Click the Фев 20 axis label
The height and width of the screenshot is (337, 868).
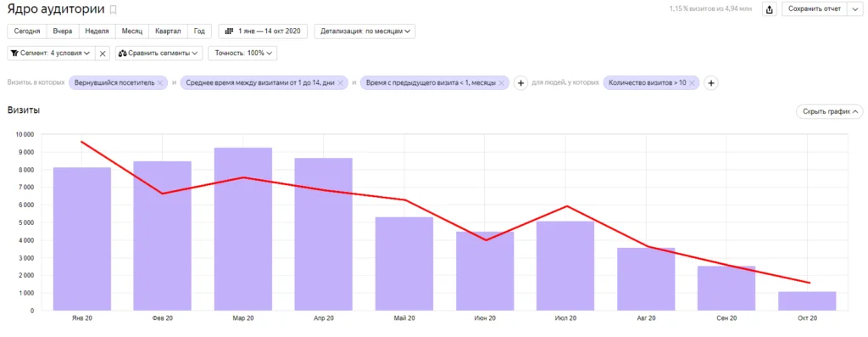tap(162, 318)
